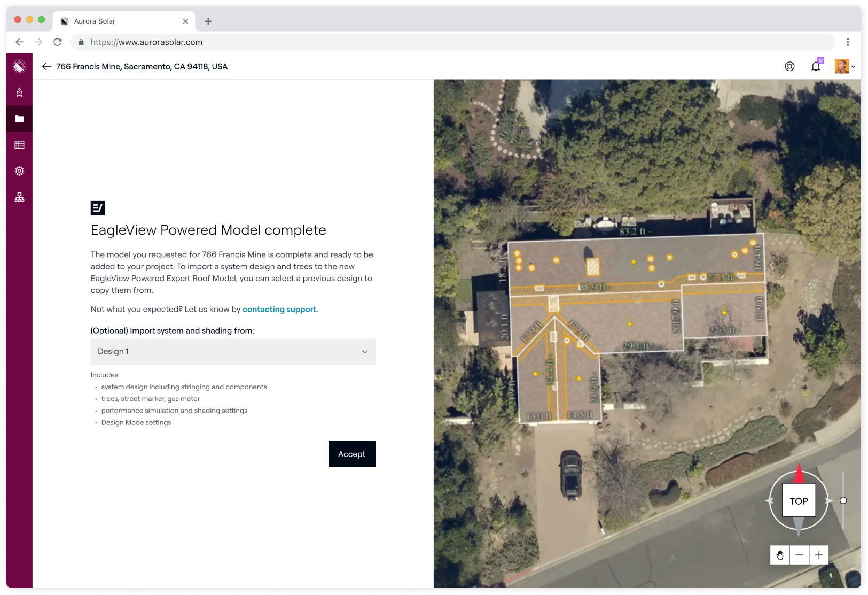Image resolution: width=868 pixels, height=595 pixels.
Task: Select the Aurora Solar browser tab
Action: (124, 21)
